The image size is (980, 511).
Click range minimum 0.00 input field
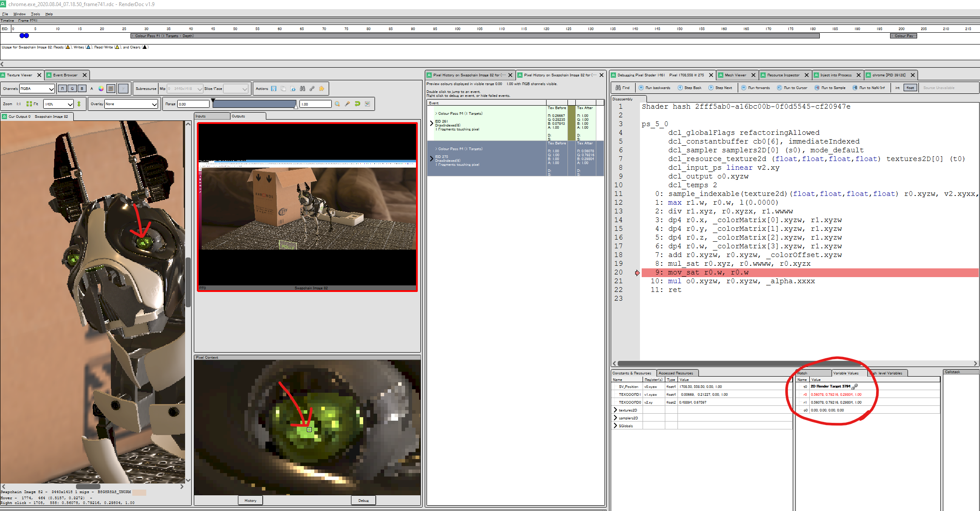click(x=193, y=104)
